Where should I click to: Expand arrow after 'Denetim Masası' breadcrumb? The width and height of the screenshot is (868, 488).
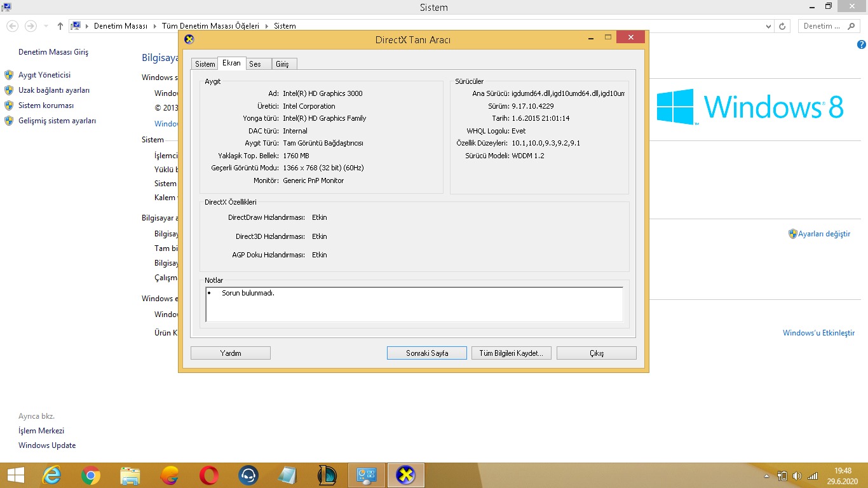(154, 26)
